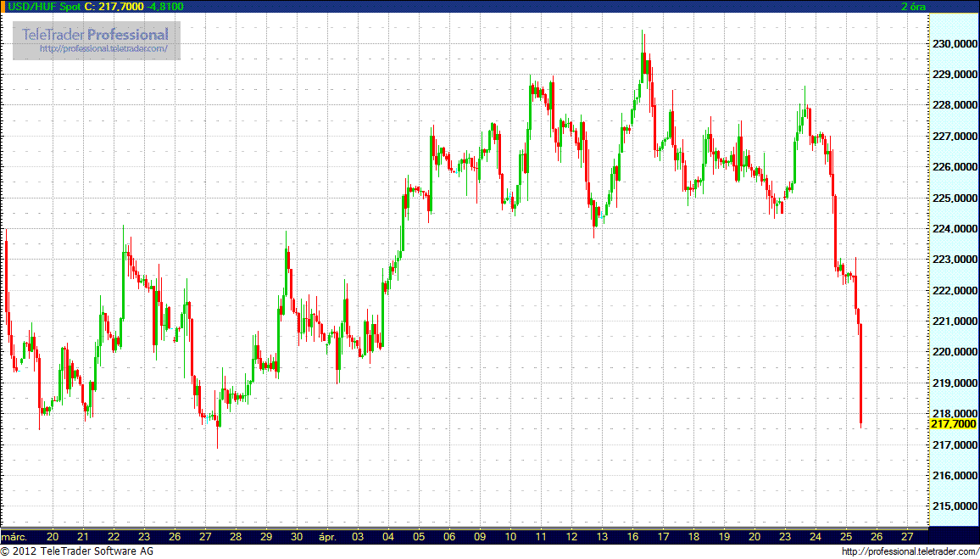The width and height of the screenshot is (980, 559).
Task: Click the 226,0000 price axis label
Action: pos(955,167)
